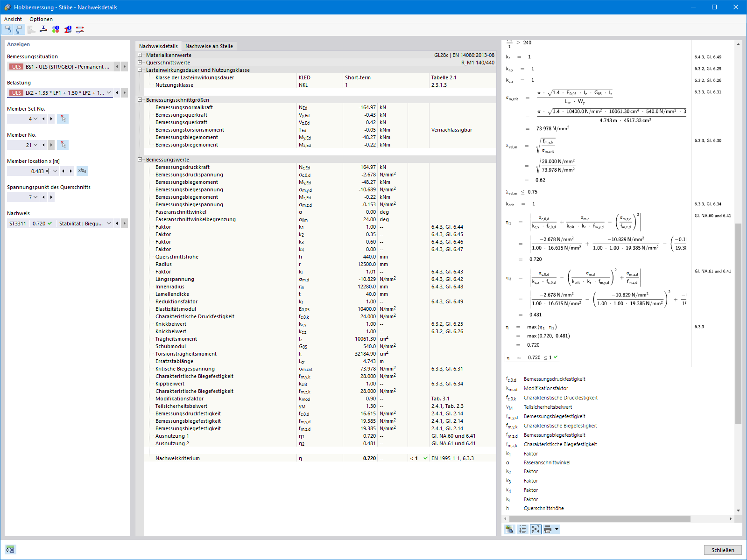Switch to the Nachweisdetails tab
This screenshot has width=747, height=560.
tap(158, 46)
